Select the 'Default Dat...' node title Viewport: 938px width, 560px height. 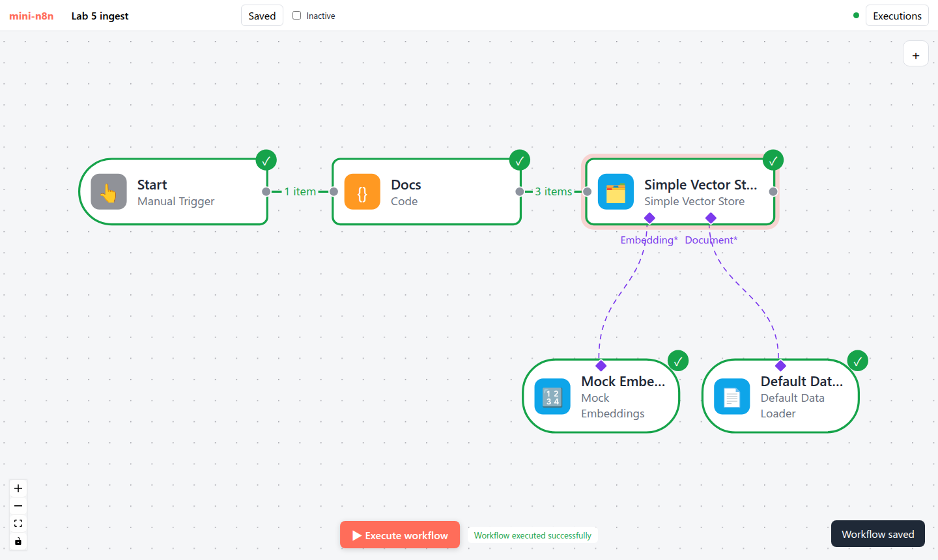pyautogui.click(x=802, y=382)
